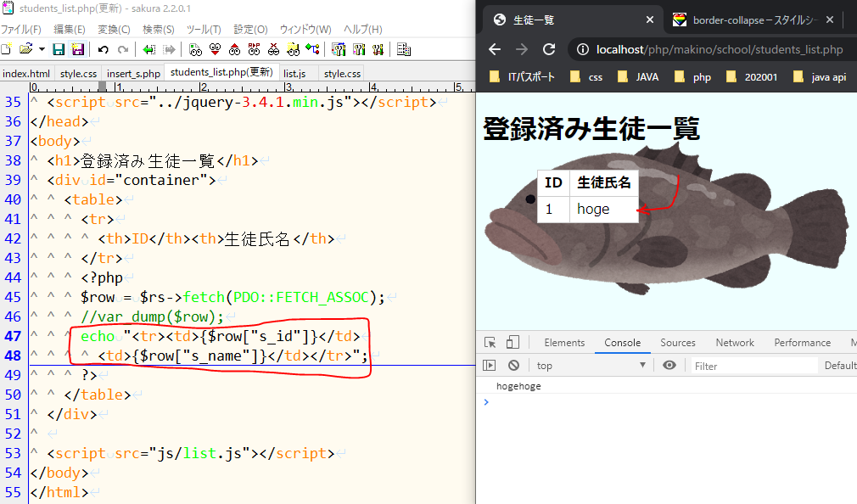Switch to DevTools Console tab

pyautogui.click(x=623, y=343)
